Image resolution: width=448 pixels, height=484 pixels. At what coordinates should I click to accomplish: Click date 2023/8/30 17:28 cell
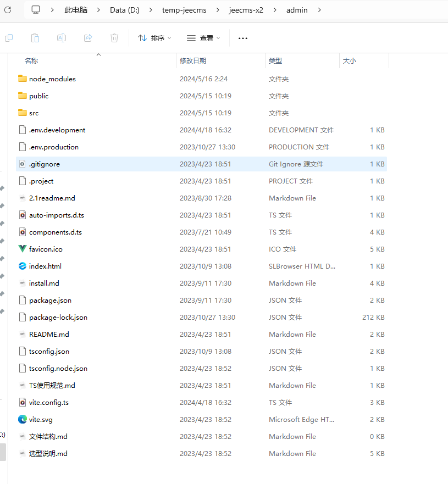206,198
